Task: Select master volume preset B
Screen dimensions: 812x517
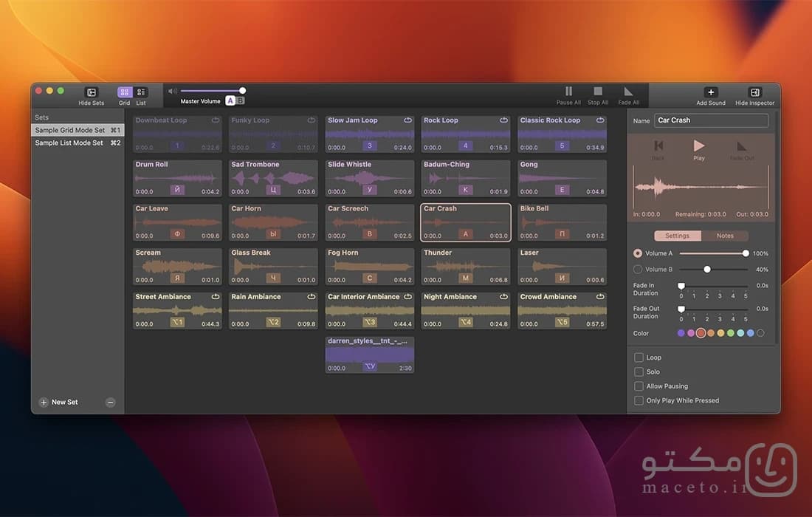Action: (x=240, y=100)
